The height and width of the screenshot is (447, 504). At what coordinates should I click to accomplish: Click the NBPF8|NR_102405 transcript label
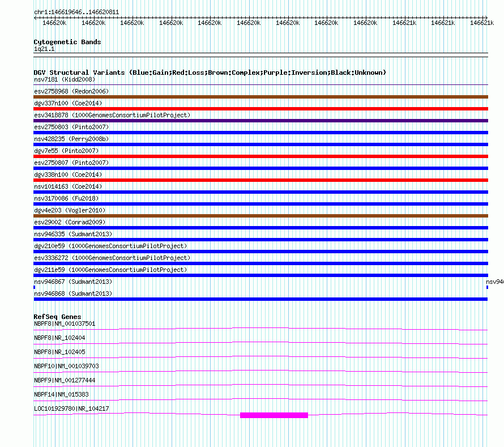tap(59, 352)
